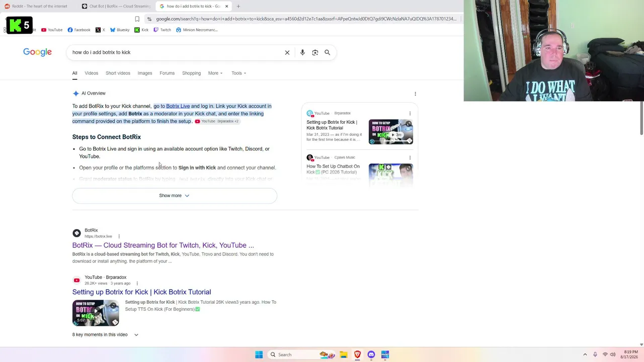Viewport: 644px width, 362px height.
Task: Show hidden system tray icons
Action: click(585, 354)
